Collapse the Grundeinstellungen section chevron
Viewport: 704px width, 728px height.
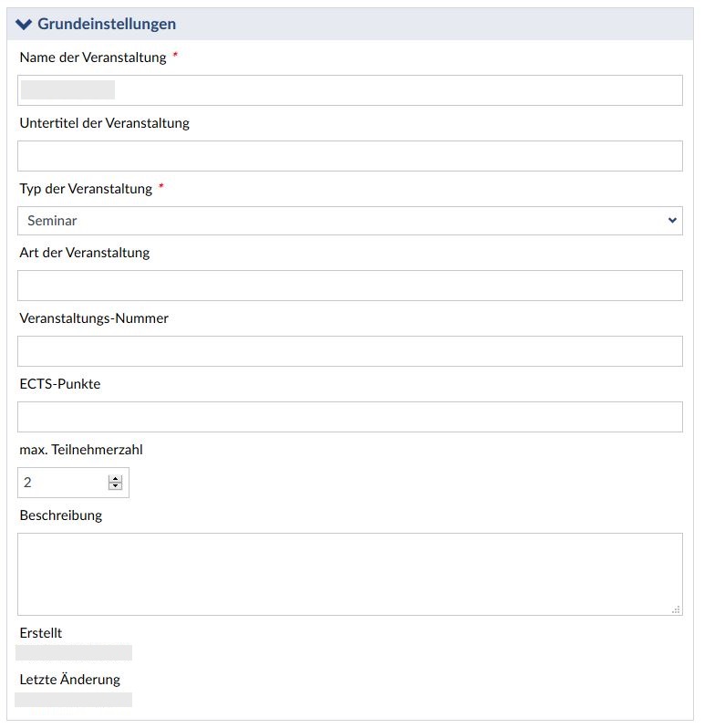[24, 25]
